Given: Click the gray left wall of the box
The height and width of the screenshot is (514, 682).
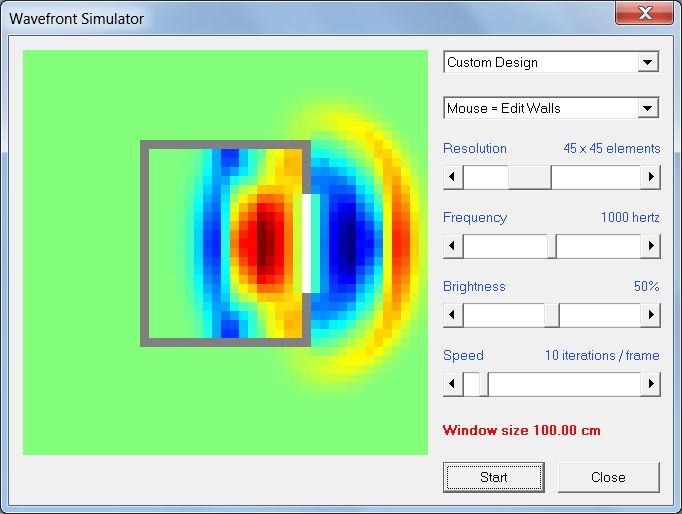Looking at the screenshot, I should pyautogui.click(x=144, y=244).
